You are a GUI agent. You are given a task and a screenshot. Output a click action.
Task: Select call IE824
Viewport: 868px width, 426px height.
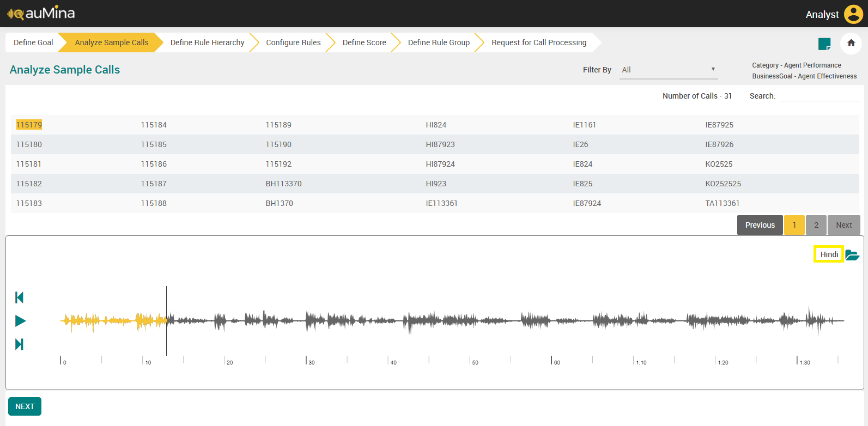point(582,164)
